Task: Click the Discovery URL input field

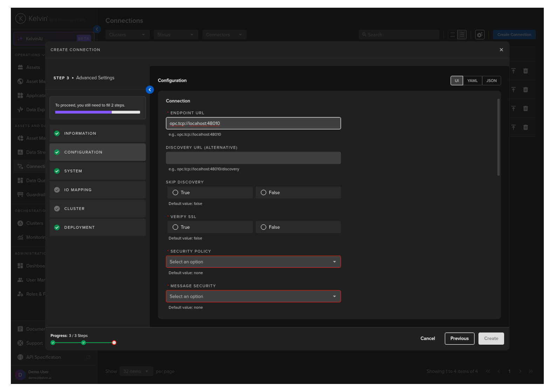Action: coord(253,158)
